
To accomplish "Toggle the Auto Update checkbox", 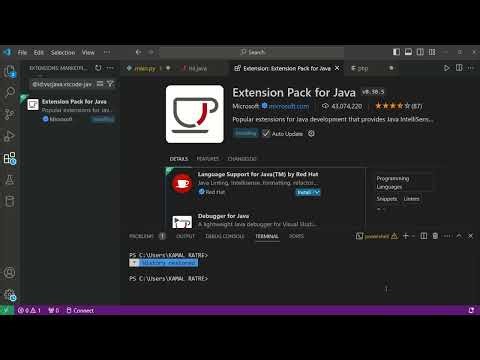I will pyautogui.click(x=266, y=133).
